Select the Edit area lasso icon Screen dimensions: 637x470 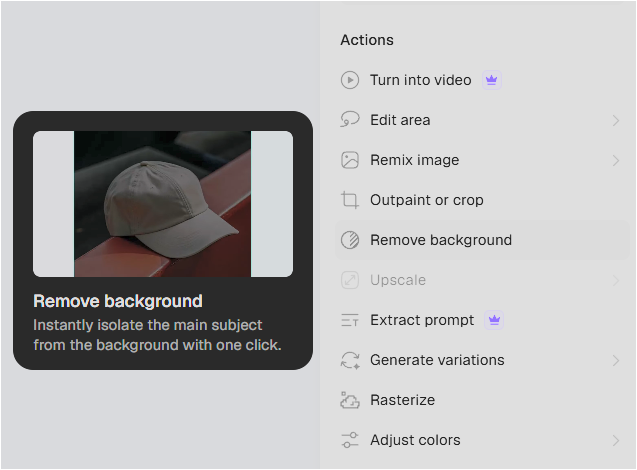350,120
